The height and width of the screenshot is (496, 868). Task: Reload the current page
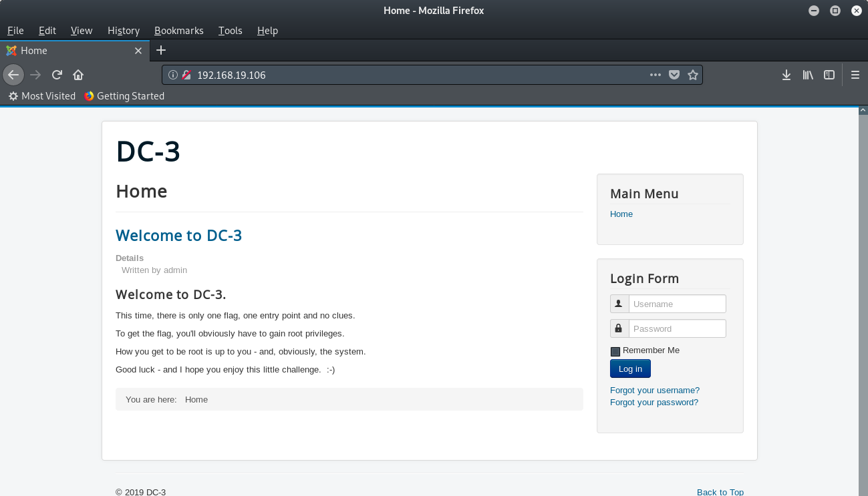[x=57, y=75]
